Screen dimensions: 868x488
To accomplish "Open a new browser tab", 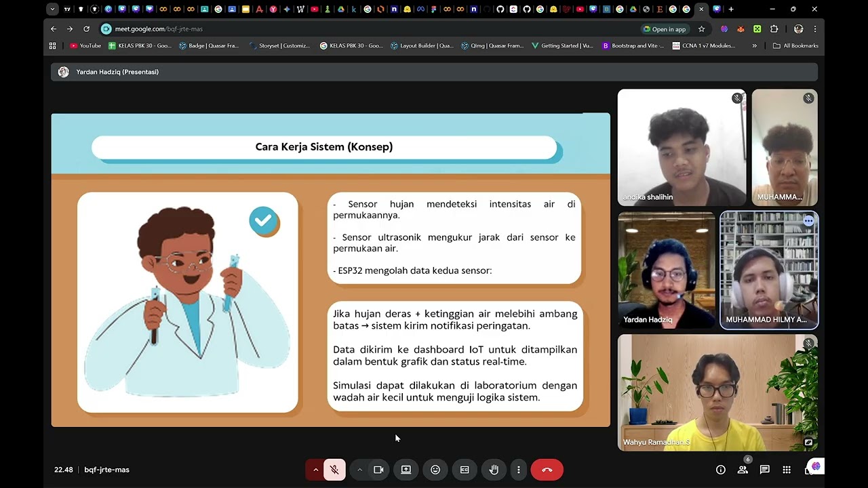I will 731,9.
